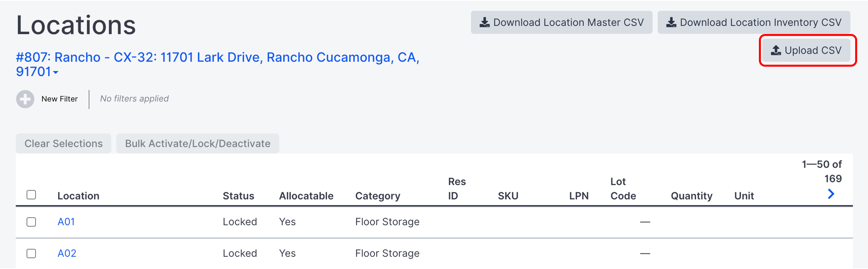Toggle the select-all locations checkbox
Viewport: 868px width, 269px height.
pyautogui.click(x=31, y=195)
